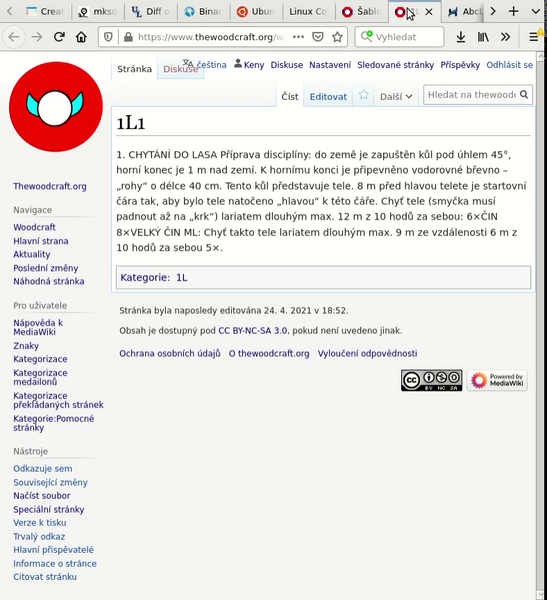
Task: Switch to the Šablo tab
Action: [361, 11]
